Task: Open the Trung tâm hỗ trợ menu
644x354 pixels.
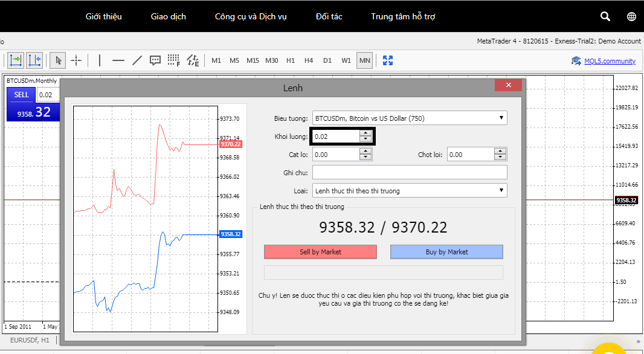Action: click(x=403, y=16)
